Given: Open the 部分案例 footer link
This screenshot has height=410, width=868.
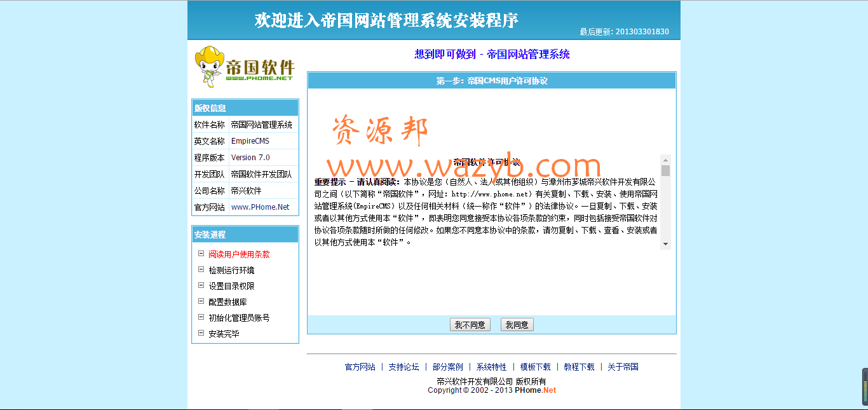Looking at the screenshot, I should 448,367.
